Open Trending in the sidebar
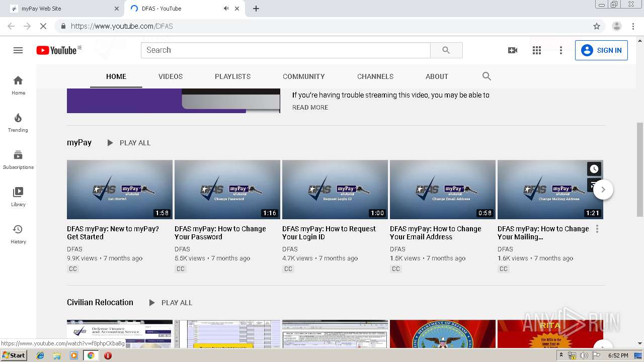This screenshot has height=362, width=644. tap(18, 122)
